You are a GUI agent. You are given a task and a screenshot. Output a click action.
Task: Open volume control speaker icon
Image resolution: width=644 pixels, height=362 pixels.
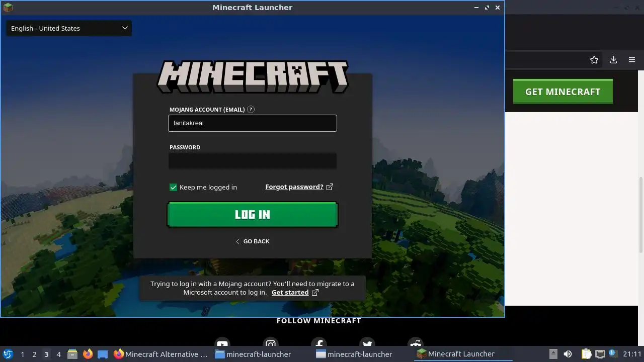pos(568,354)
